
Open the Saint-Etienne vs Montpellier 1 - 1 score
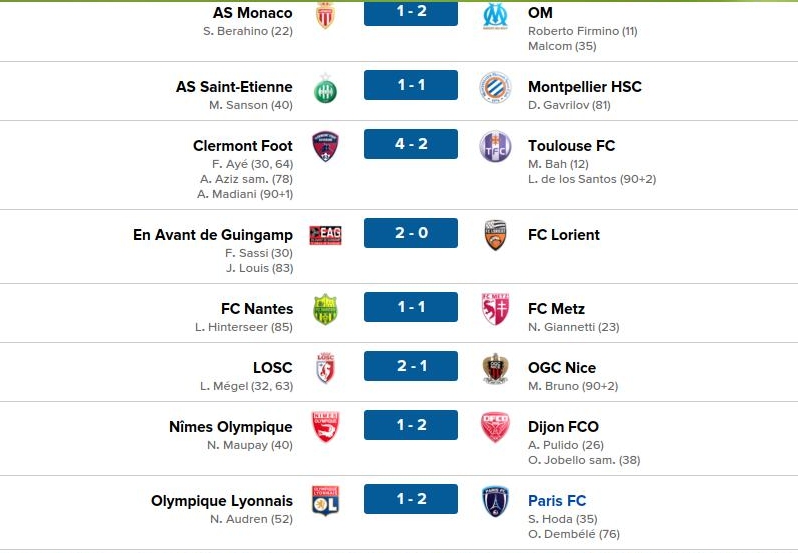click(x=411, y=85)
